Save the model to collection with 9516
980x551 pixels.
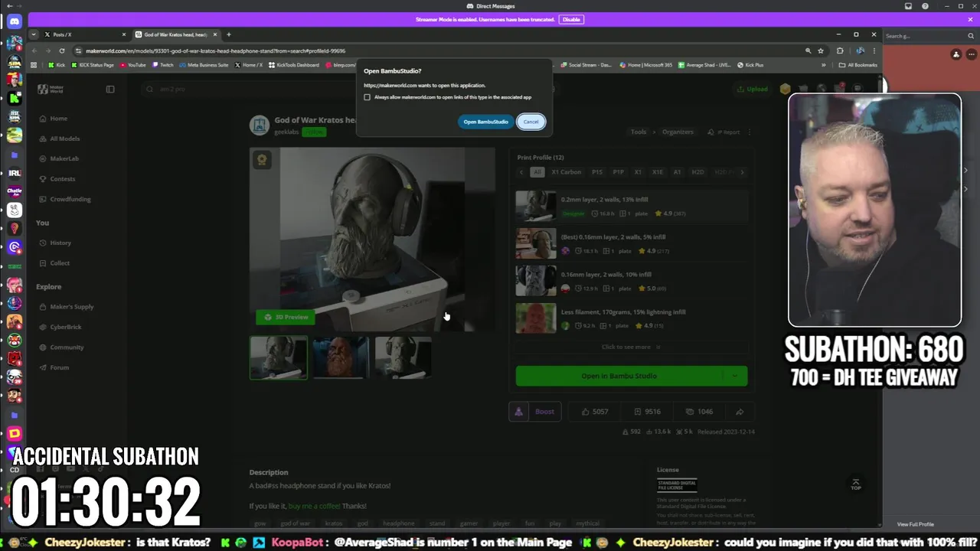click(647, 412)
